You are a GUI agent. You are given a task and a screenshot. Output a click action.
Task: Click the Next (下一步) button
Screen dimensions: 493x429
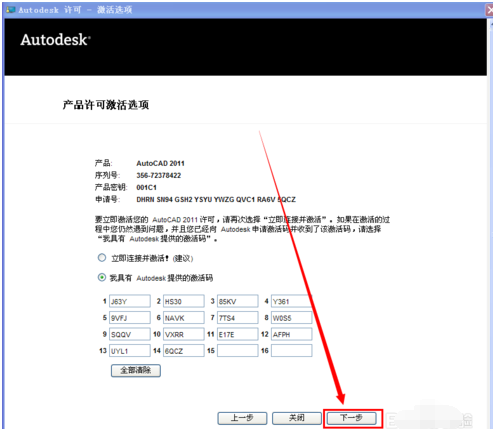coord(351,418)
